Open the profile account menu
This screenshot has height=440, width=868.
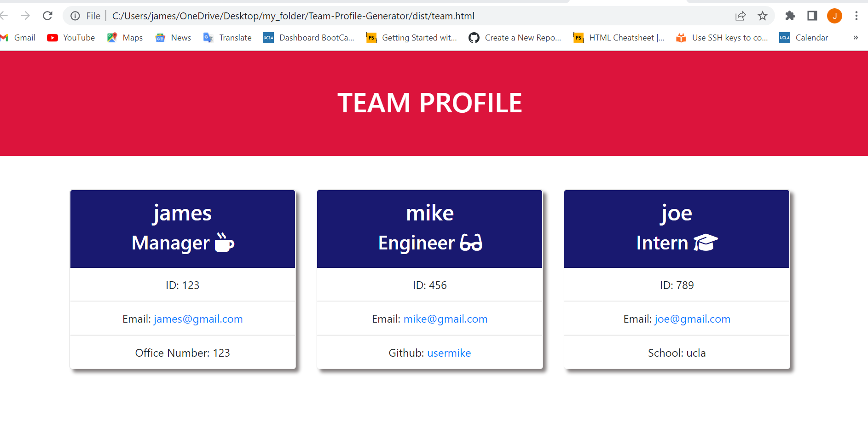pyautogui.click(x=834, y=16)
